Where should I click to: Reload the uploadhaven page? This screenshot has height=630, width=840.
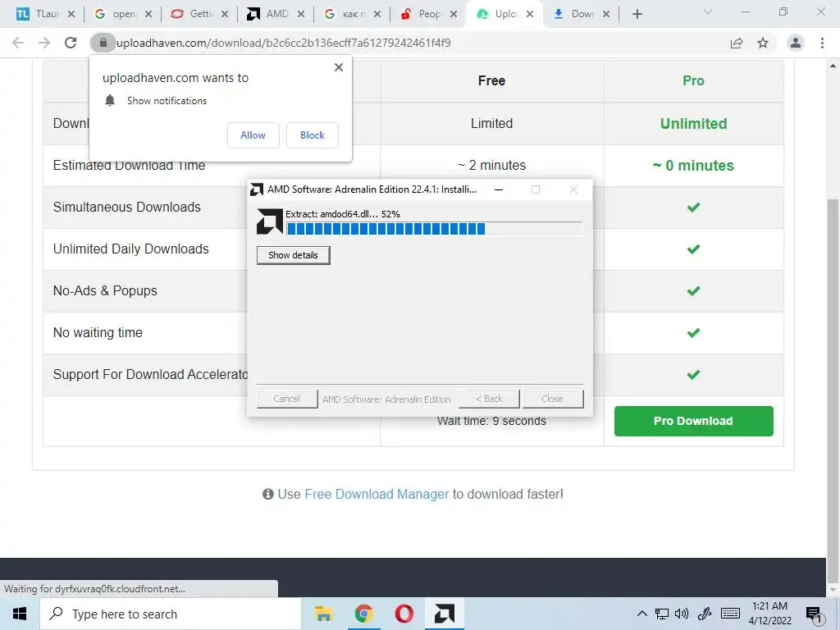click(71, 43)
